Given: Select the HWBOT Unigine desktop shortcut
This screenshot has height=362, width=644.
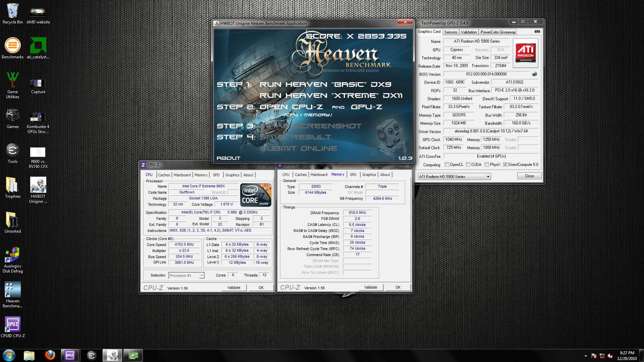Looking at the screenshot, I should pyautogui.click(x=38, y=190).
